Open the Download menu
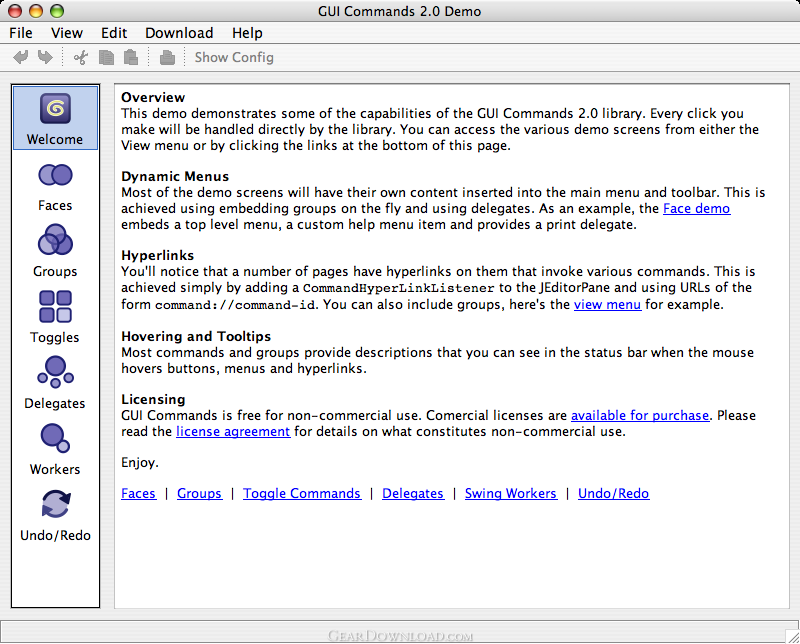Screen dimensions: 800x644 [x=179, y=33]
